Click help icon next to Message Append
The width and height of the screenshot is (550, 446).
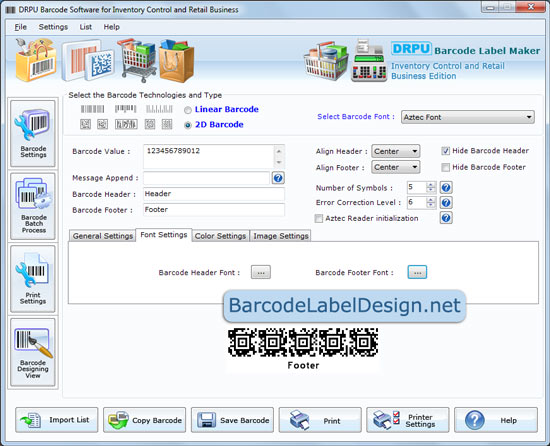(278, 178)
